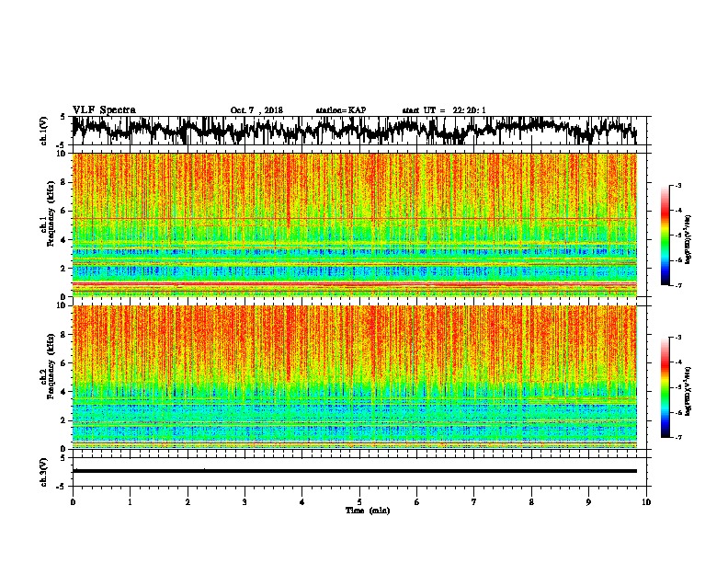This screenshot has width=728, height=563.
Task: Click the ch.1 frequency axis "4" tick label
Action: [x=63, y=240]
